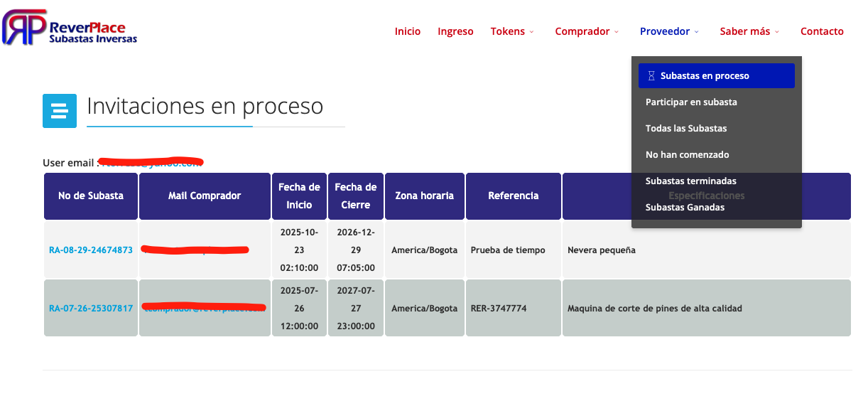Select No han comenzado menu entry
The width and height of the screenshot is (868, 416).
click(687, 155)
